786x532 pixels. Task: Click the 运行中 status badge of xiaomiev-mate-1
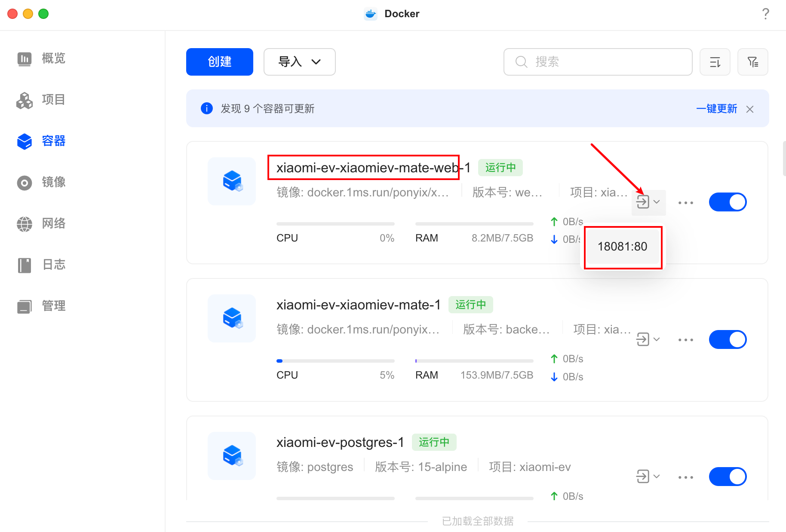point(471,305)
